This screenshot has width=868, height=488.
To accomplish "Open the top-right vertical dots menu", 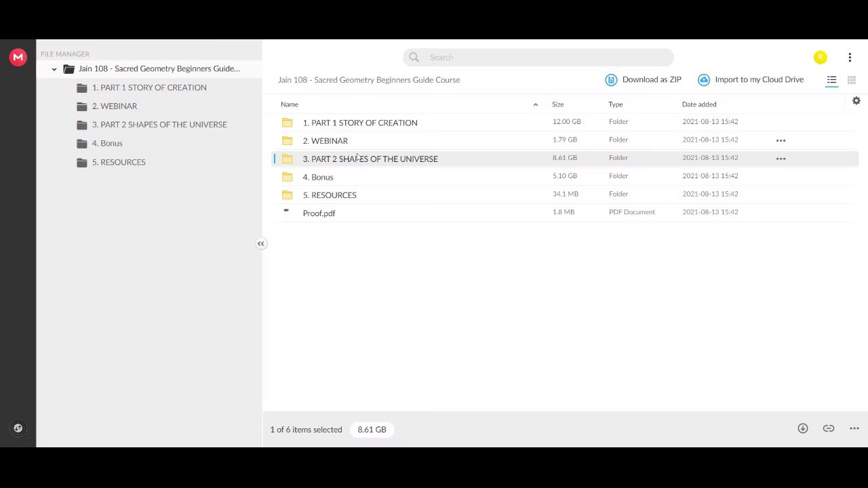I will (x=850, y=58).
